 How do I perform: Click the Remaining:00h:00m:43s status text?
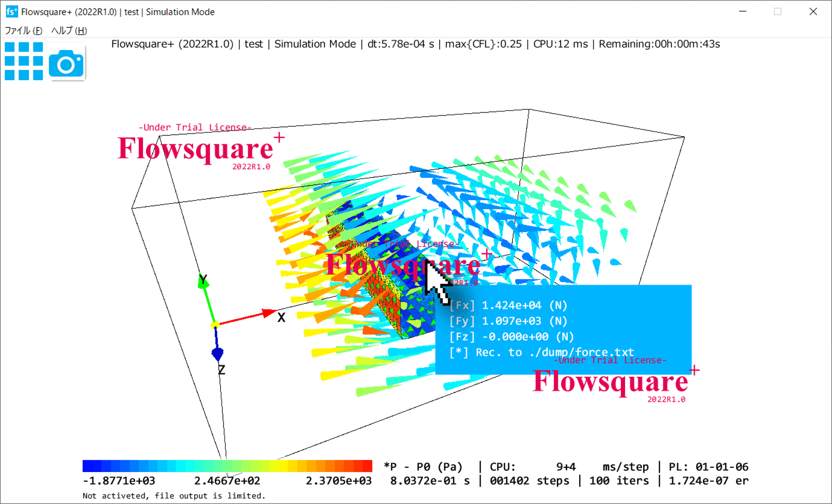[659, 44]
